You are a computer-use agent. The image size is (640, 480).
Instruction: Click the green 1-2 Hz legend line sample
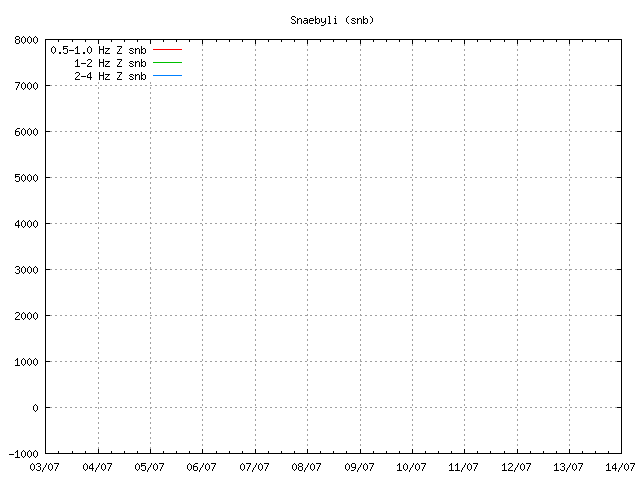click(x=167, y=62)
